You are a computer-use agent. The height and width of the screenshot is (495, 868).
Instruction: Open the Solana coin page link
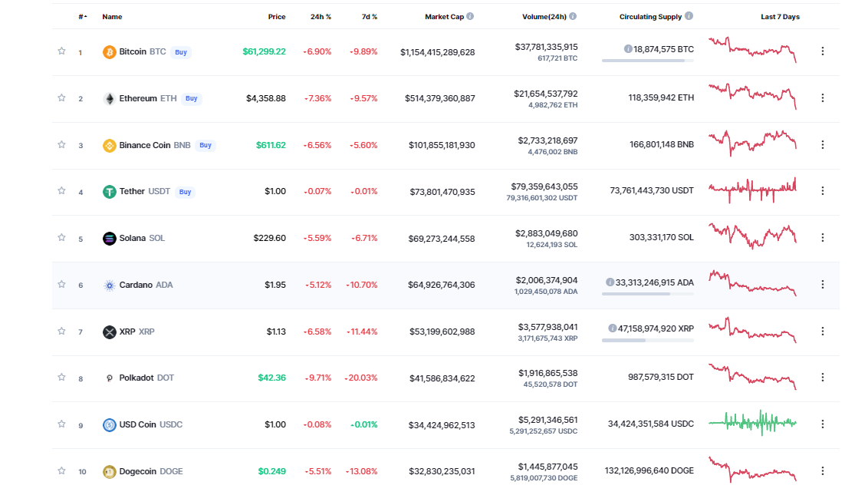pos(143,239)
